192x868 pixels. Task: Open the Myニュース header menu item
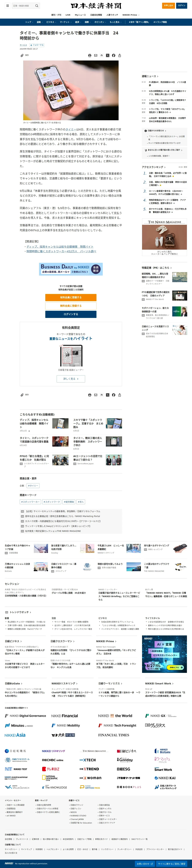pos(80,15)
